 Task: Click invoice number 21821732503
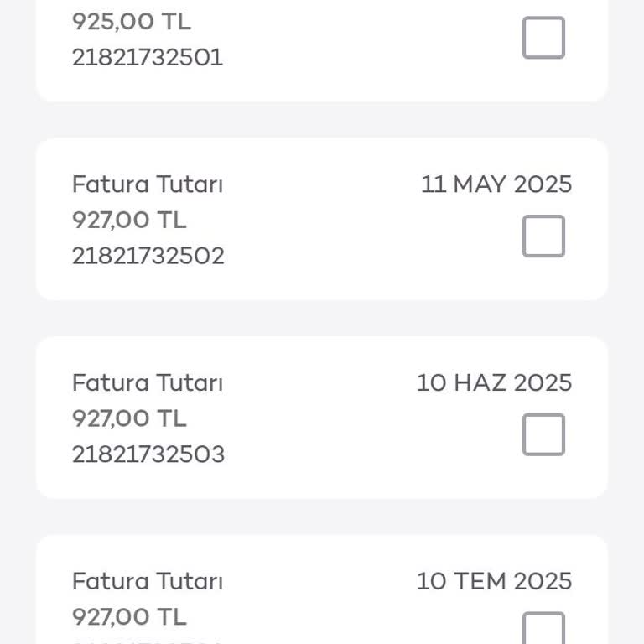pyautogui.click(x=148, y=454)
